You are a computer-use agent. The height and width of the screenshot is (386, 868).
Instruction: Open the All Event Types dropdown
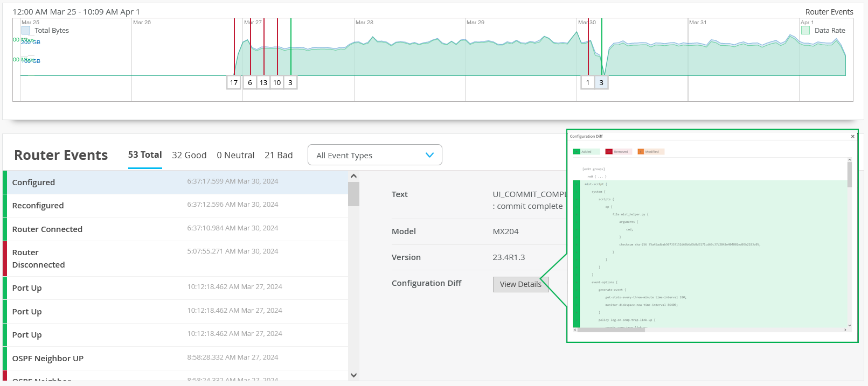click(x=374, y=155)
